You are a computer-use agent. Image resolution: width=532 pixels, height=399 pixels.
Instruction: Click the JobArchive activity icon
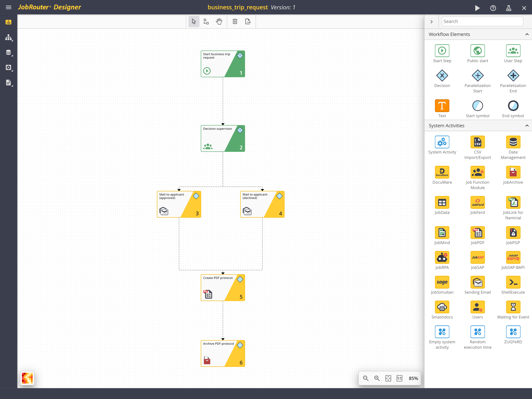click(x=513, y=172)
